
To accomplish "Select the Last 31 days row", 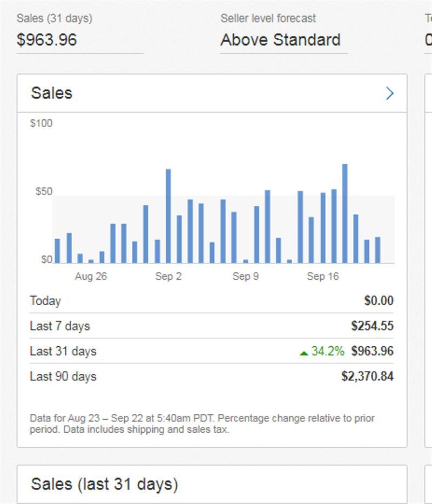I will [x=162, y=351].
